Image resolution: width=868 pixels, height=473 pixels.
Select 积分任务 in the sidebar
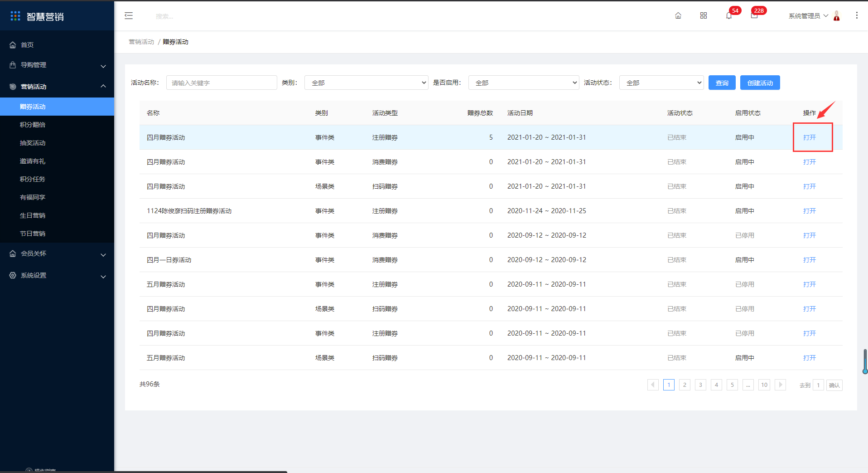57,179
